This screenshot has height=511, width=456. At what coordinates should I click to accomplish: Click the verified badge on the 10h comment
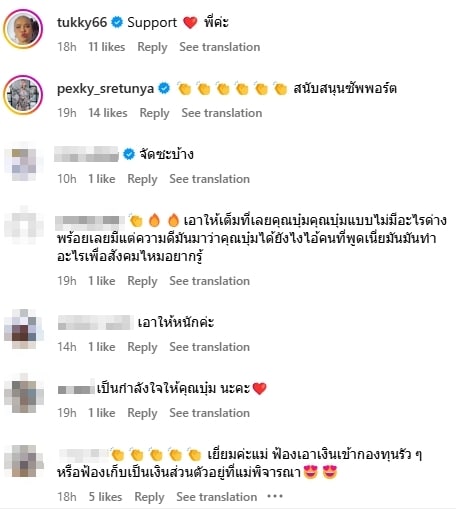click(129, 154)
